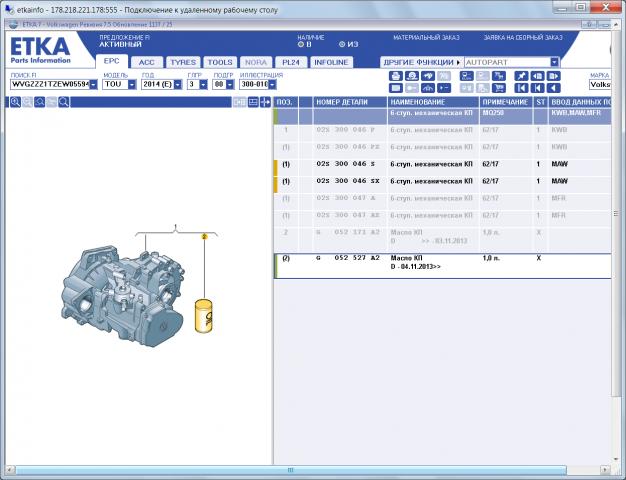The width and height of the screenshot is (626, 480).
Task: Click the second skip-back bar-arrow icon
Action: click(537, 88)
